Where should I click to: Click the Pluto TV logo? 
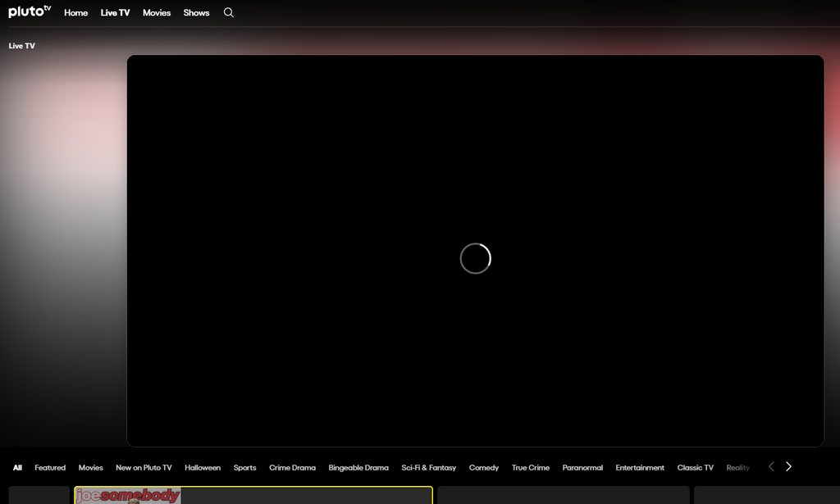(x=30, y=11)
